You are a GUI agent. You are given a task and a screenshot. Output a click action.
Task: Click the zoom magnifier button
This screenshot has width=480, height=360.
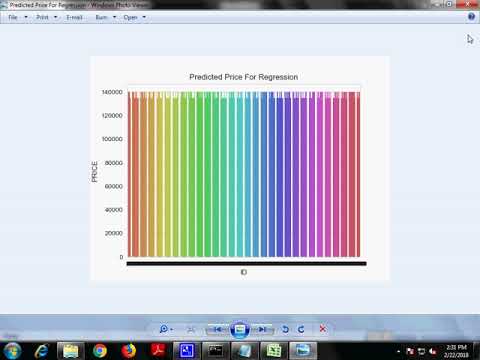coord(165,329)
